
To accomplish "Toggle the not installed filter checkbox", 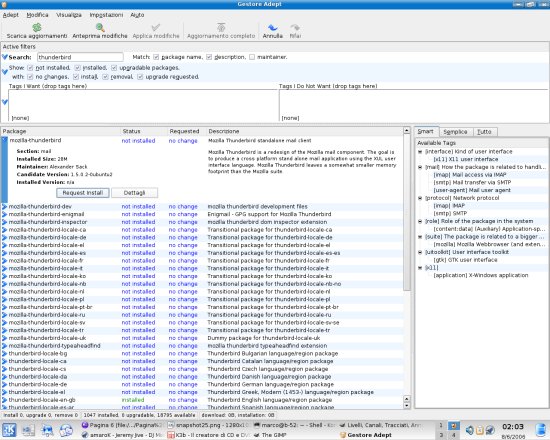I will (x=30, y=68).
